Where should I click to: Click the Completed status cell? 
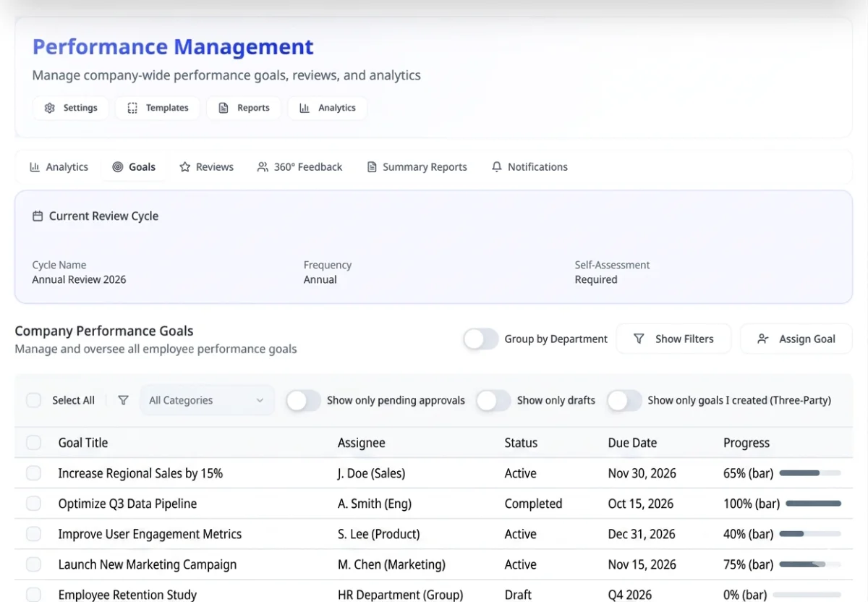[x=533, y=504]
